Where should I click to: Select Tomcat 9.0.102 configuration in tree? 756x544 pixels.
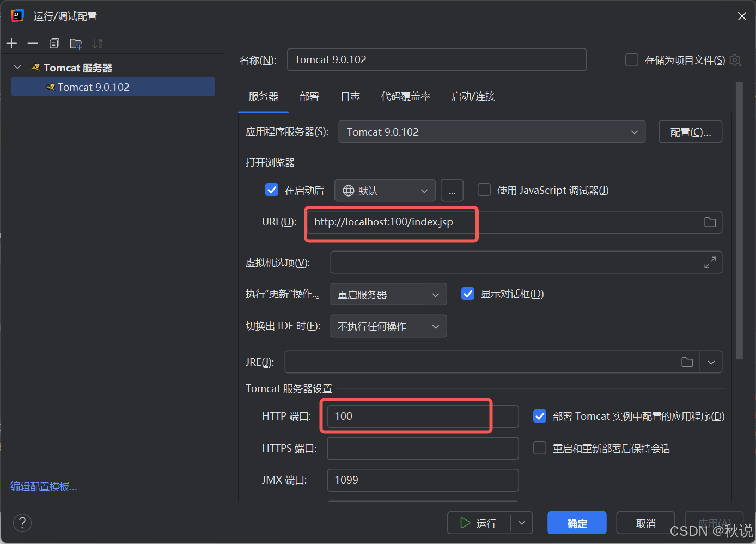[113, 87]
